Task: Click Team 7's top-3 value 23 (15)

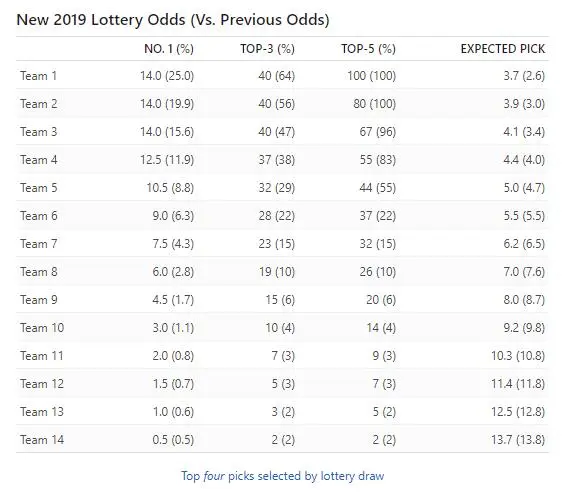Action: point(277,244)
